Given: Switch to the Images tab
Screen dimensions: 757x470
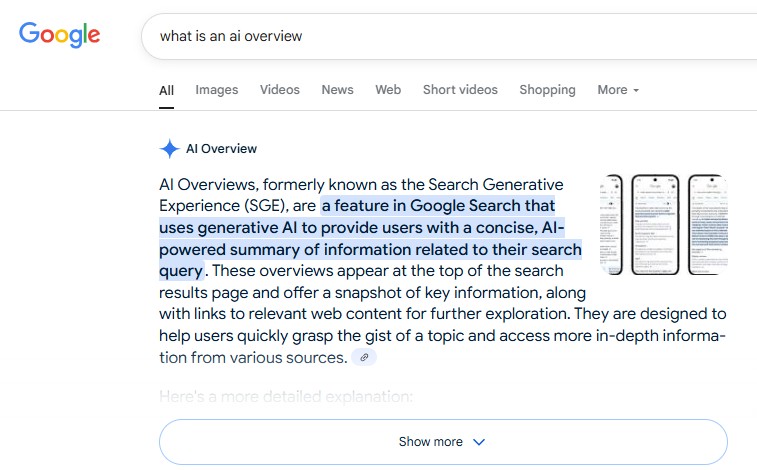Looking at the screenshot, I should (217, 90).
